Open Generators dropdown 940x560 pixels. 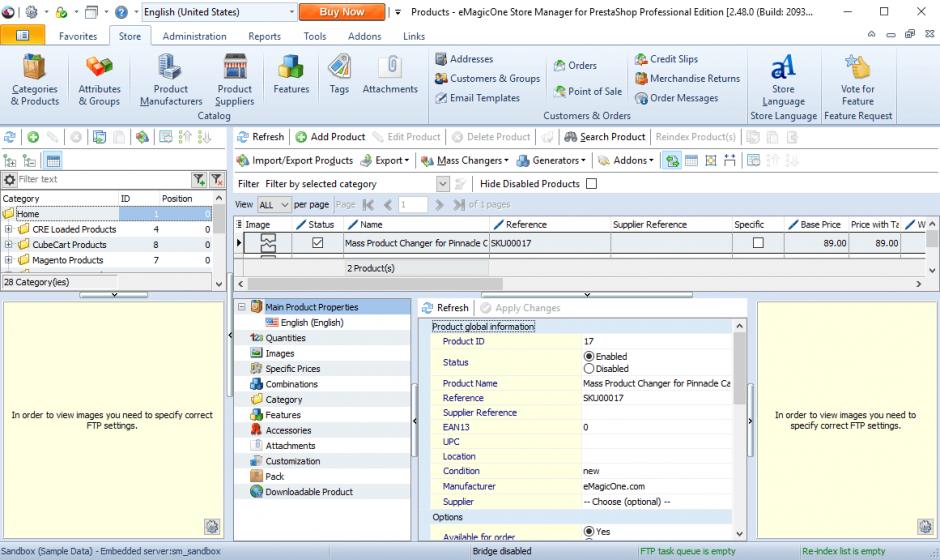(552, 161)
